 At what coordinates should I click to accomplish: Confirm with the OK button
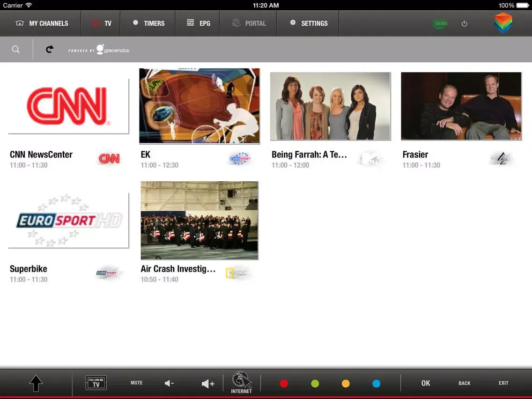pos(426,383)
